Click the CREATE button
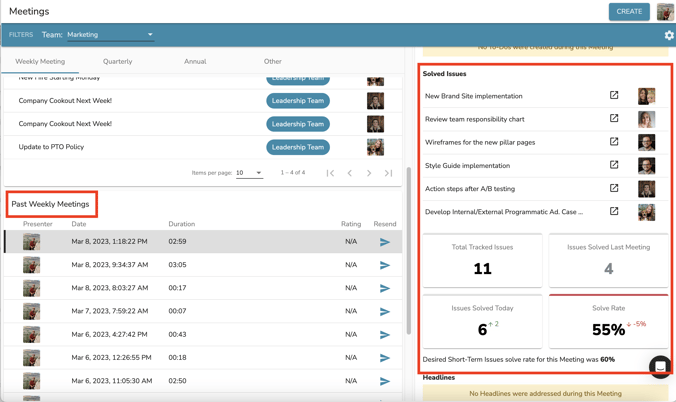The image size is (676, 402). point(629,12)
